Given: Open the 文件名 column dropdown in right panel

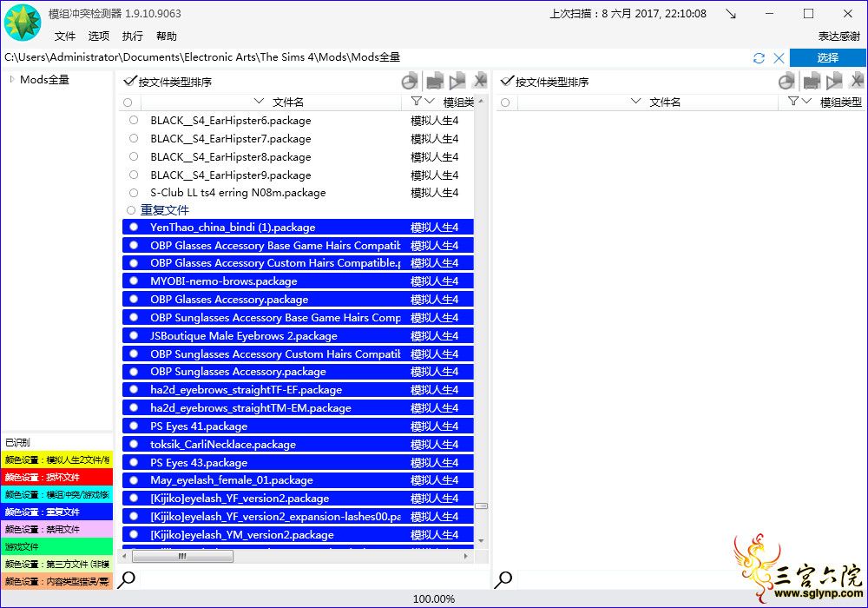Looking at the screenshot, I should 635,102.
